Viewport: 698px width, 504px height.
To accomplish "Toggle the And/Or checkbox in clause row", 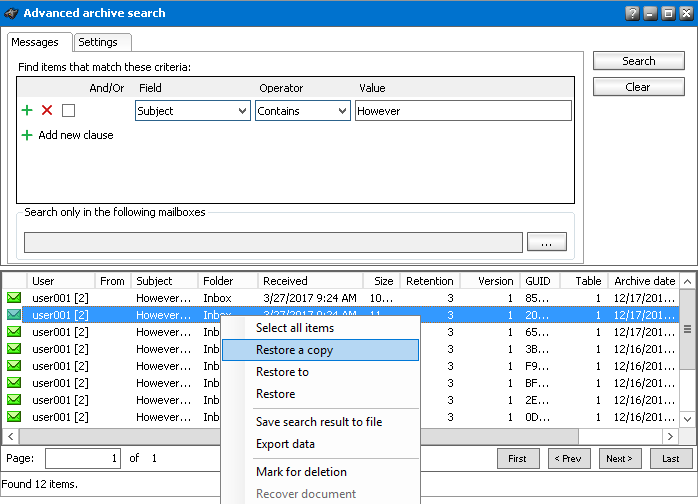I will pyautogui.click(x=68, y=111).
